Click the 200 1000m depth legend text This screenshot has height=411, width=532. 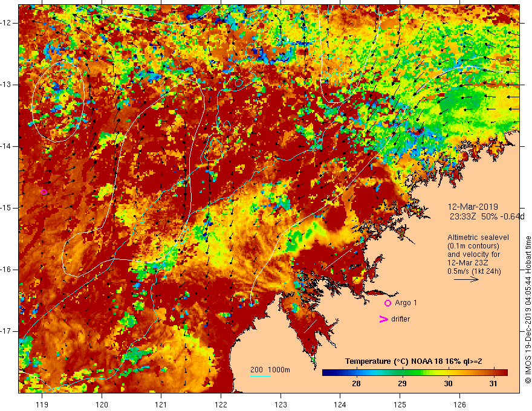270,370
